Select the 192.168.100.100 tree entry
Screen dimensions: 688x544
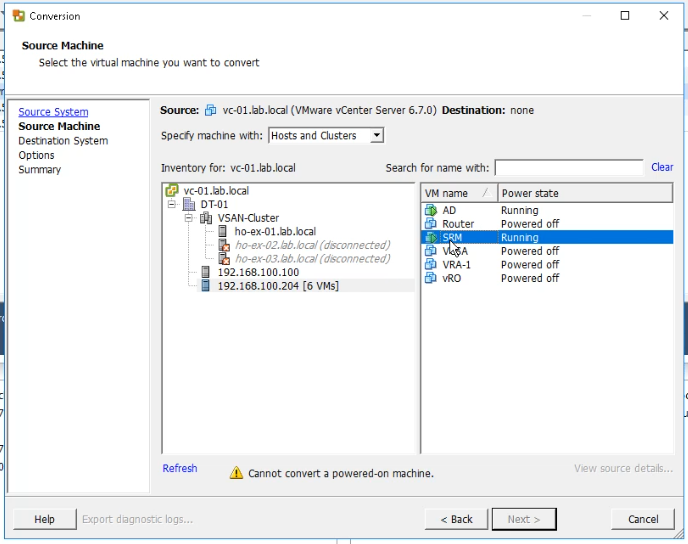tap(258, 272)
